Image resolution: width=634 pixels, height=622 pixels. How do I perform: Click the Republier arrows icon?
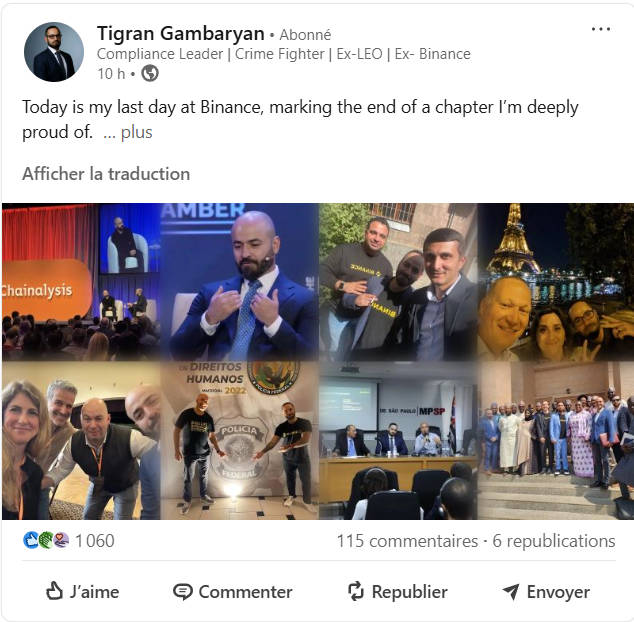pyautogui.click(x=356, y=591)
